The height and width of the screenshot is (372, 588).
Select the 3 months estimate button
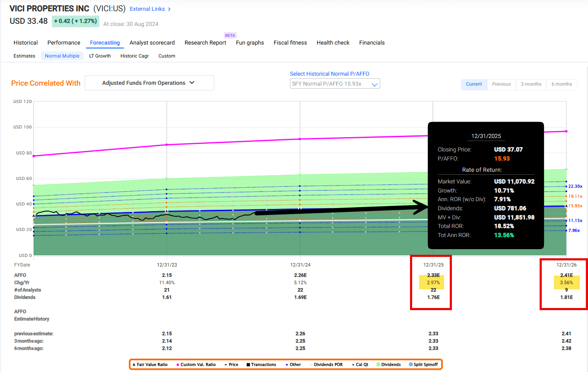[531, 84]
